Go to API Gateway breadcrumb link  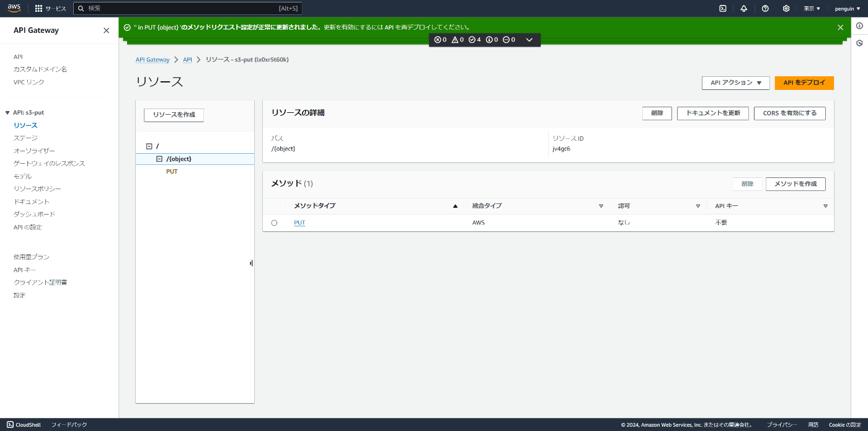[153, 60]
